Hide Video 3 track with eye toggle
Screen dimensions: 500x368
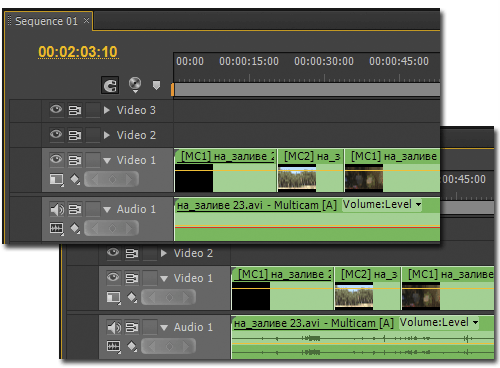pyautogui.click(x=56, y=109)
